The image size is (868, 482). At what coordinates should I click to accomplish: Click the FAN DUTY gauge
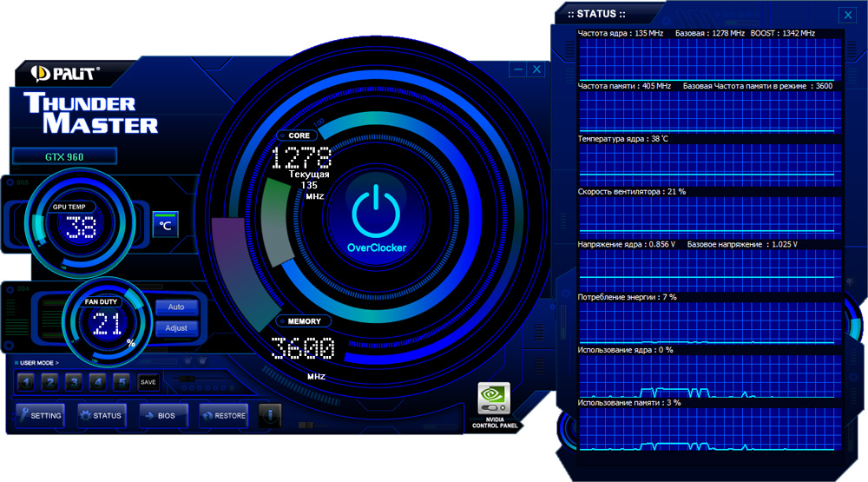point(107,323)
